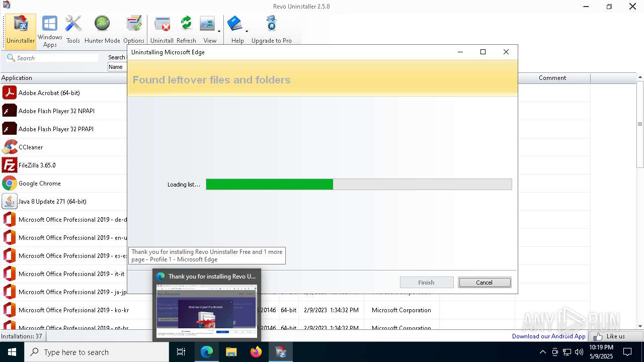Open the View toolbar icon
The width and height of the screenshot is (644, 362).
208,30
